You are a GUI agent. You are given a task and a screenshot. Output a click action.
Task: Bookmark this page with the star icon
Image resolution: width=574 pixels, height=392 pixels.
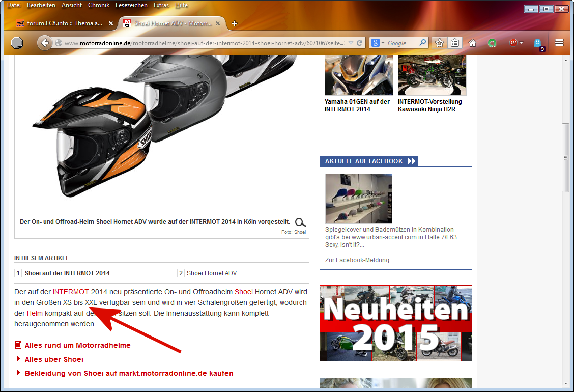[x=440, y=43]
